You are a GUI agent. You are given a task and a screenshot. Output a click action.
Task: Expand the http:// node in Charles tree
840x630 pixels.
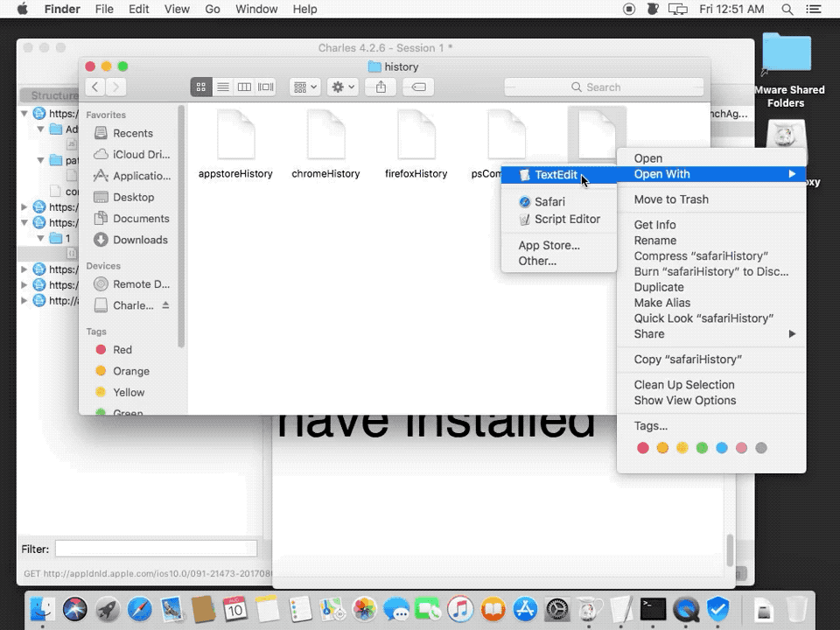tap(24, 300)
